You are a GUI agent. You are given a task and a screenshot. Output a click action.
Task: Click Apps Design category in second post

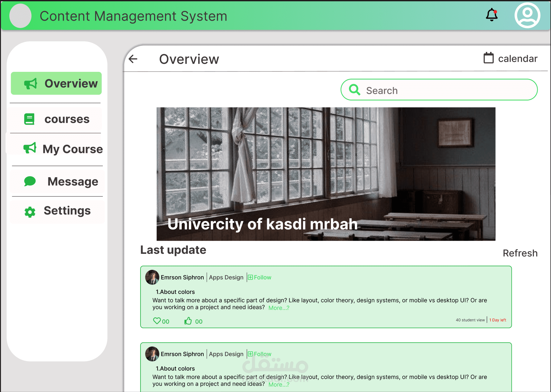point(226,354)
